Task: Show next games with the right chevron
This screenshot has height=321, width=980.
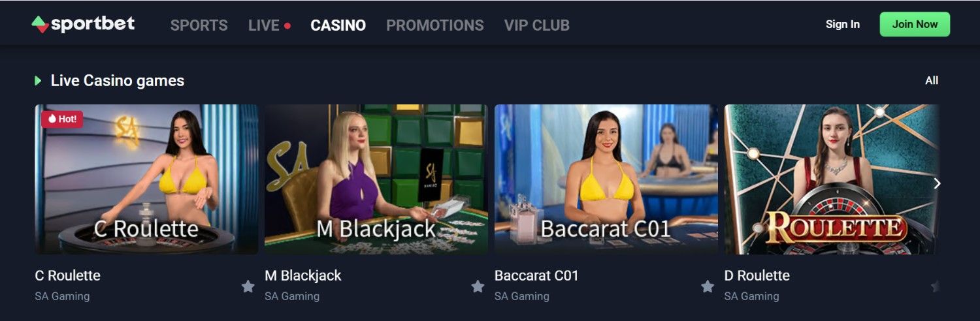Action: (x=938, y=183)
